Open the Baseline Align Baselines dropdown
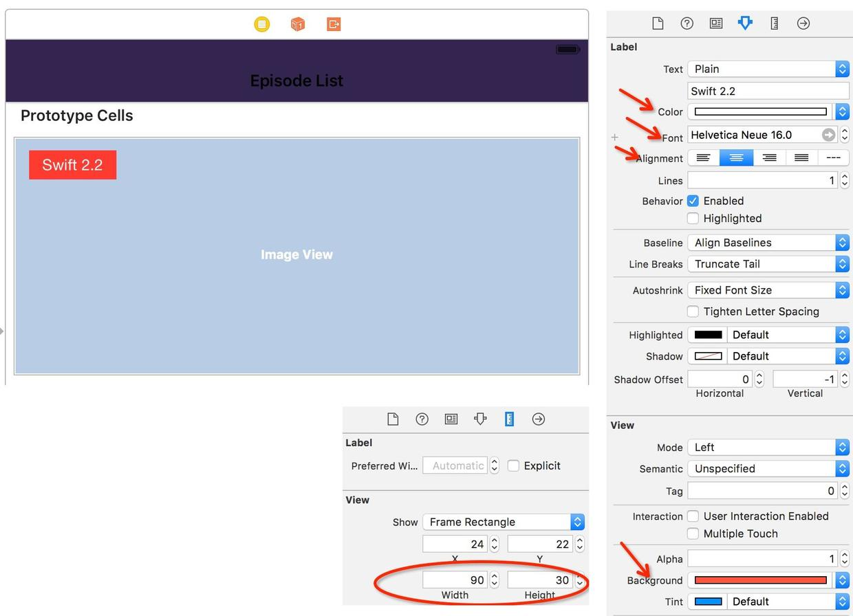The image size is (853, 616). (768, 243)
